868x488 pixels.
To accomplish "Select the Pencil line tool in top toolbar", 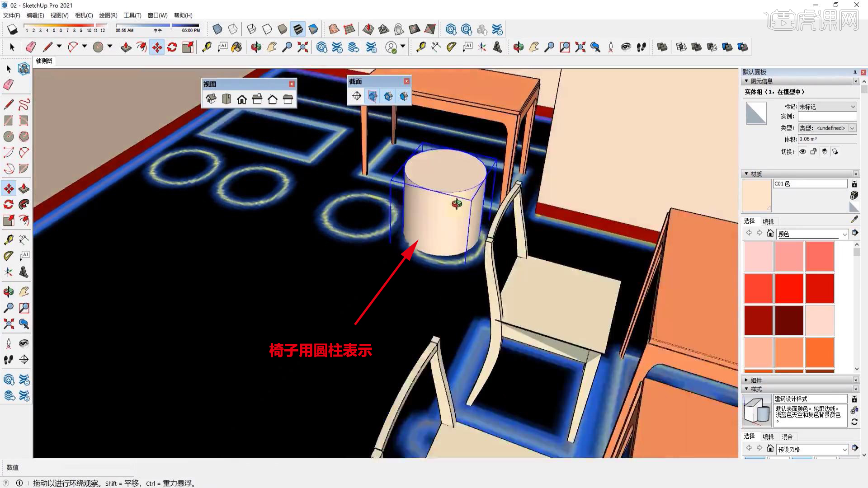I will pyautogui.click(x=47, y=47).
